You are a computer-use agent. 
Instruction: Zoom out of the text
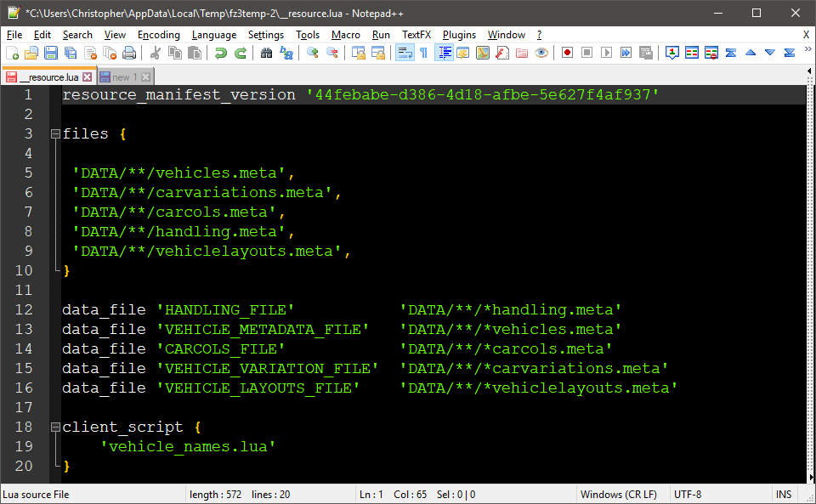[332, 53]
